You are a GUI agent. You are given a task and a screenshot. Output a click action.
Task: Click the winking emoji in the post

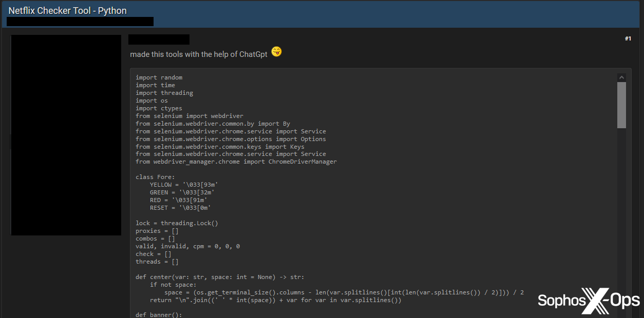coord(276,52)
